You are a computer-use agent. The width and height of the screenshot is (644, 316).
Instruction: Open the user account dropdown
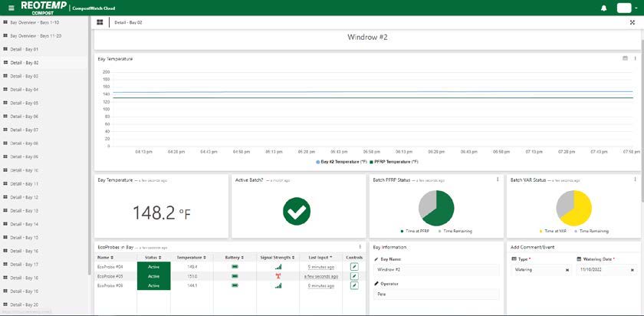click(x=627, y=8)
